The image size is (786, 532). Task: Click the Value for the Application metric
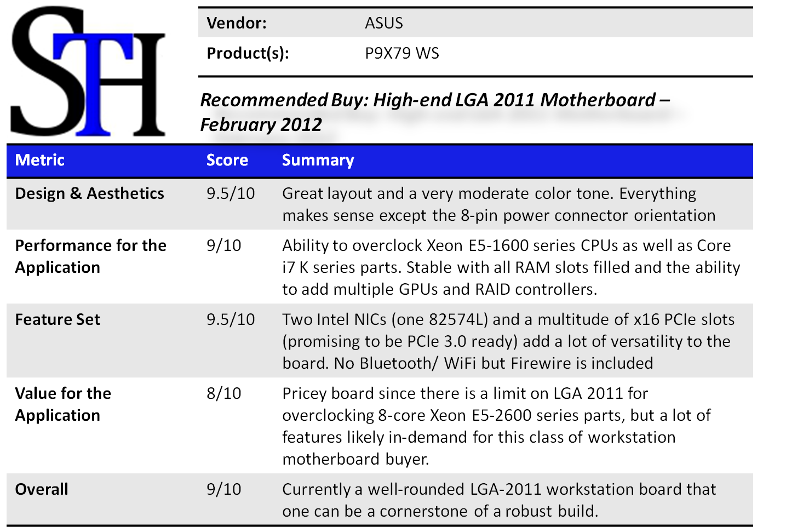[63, 404]
